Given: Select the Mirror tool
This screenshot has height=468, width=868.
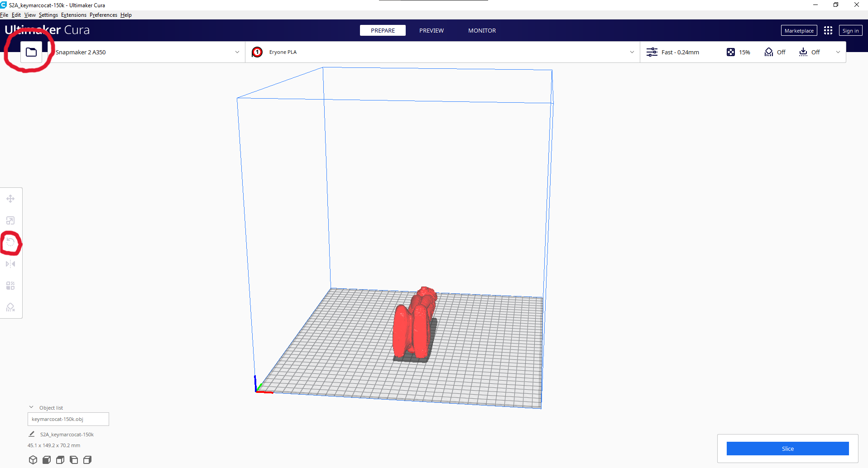Looking at the screenshot, I should point(10,264).
